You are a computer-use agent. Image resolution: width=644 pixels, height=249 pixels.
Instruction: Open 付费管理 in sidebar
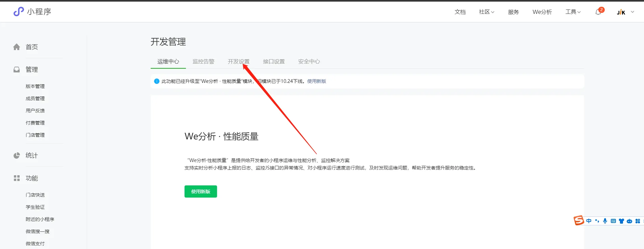(35, 123)
